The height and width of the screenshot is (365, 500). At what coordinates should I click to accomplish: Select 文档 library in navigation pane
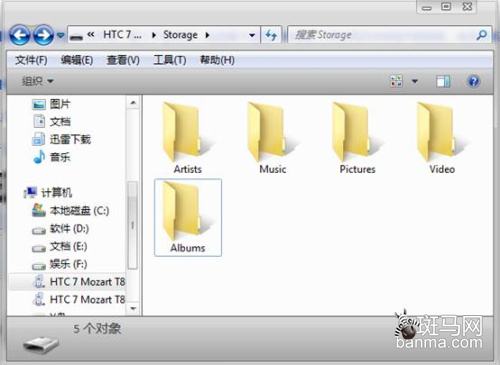(x=52, y=122)
